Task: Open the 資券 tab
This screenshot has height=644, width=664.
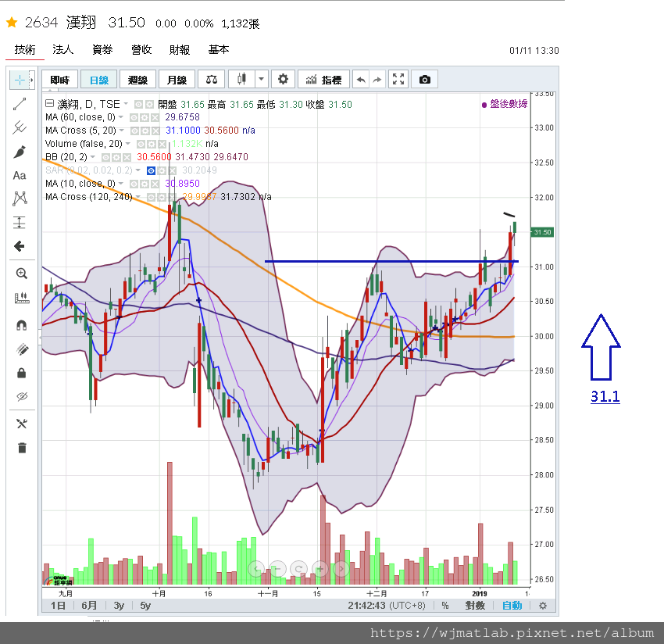Action: (x=102, y=49)
